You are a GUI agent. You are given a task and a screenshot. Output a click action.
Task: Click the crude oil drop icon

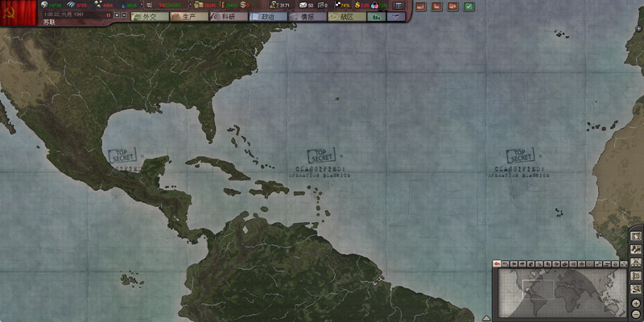coord(123,6)
